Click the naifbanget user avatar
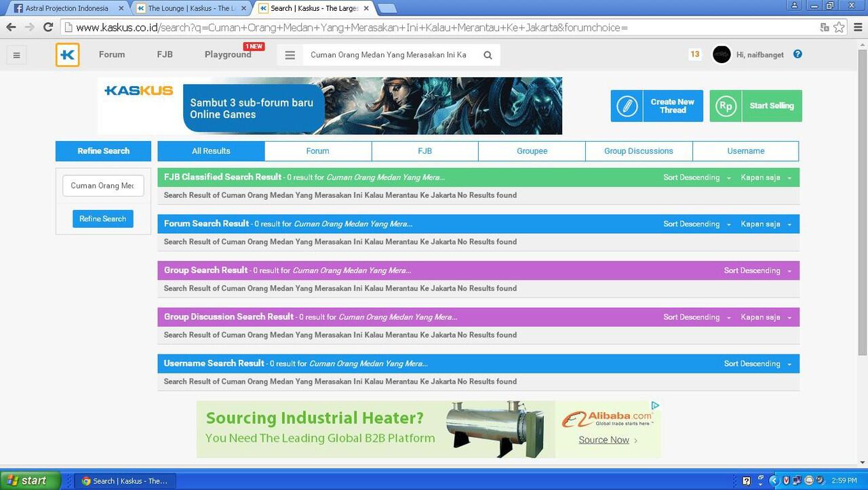 [x=722, y=54]
